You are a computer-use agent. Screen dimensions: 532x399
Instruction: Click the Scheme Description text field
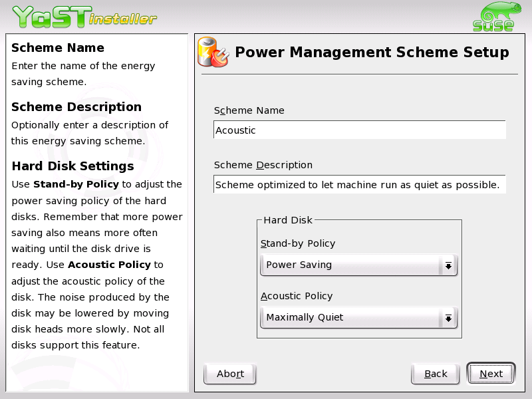coord(359,184)
